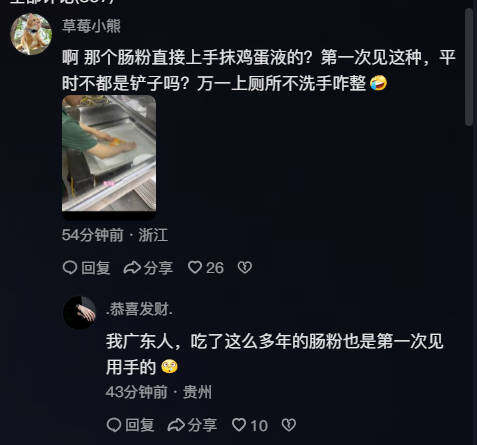Click .恭喜发财.'s reply text 我广东人
Screen dimensions: 477x445
click(275, 354)
